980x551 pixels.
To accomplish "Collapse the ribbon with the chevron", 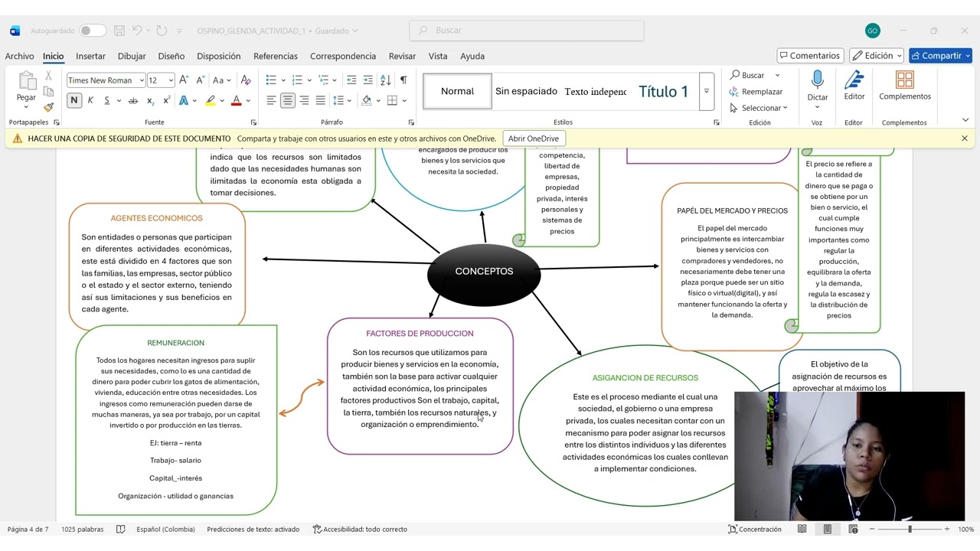I will (965, 120).
